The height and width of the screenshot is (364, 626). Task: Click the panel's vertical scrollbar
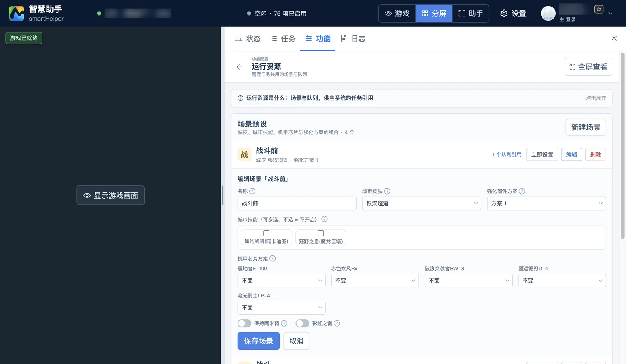[623, 146]
